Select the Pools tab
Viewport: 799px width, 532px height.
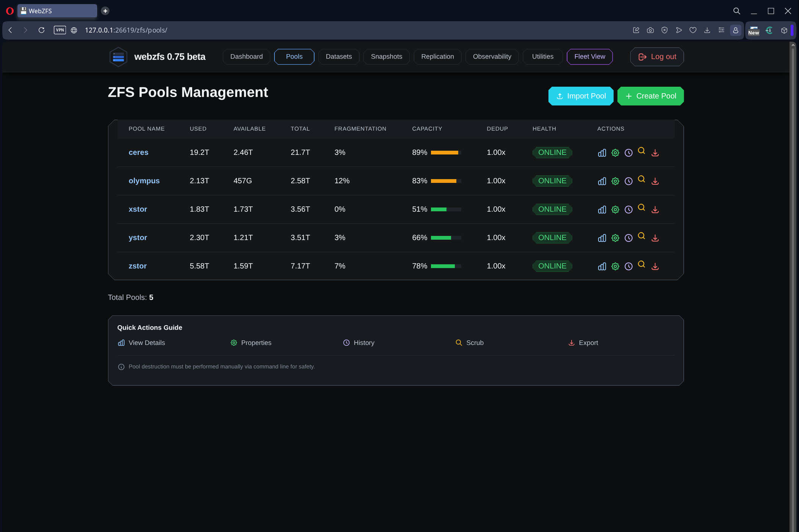(294, 56)
